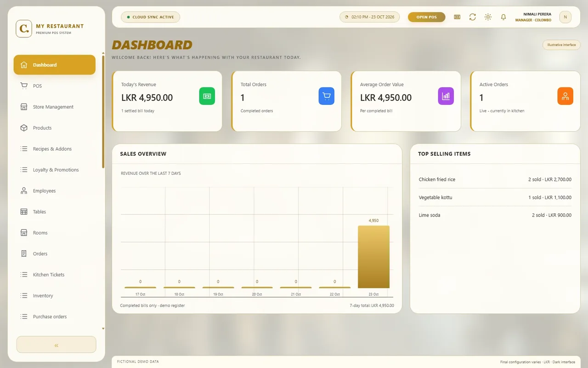Open the notifications bell
Image resolution: width=588 pixels, height=368 pixels.
[503, 17]
